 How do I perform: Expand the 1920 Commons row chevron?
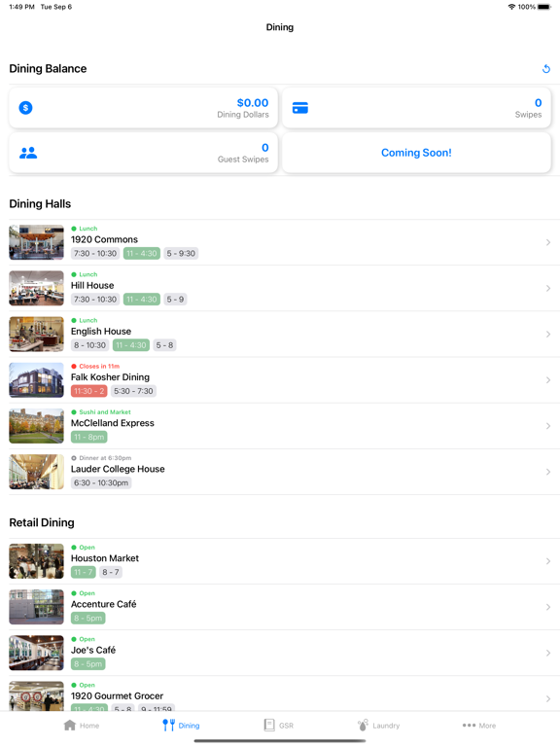548,242
